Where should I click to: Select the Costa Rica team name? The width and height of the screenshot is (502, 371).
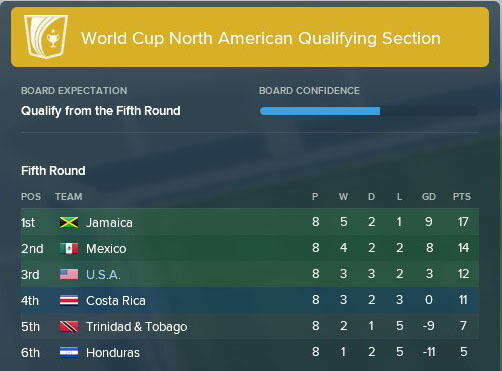tap(116, 301)
